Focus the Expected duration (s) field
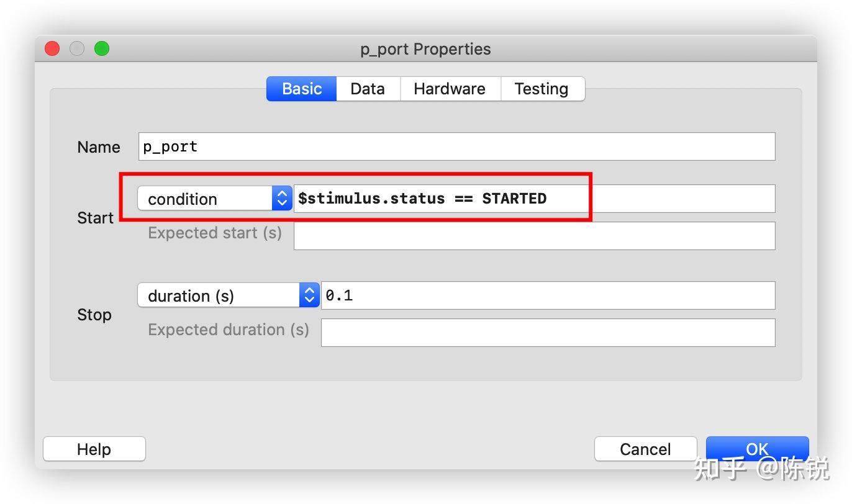The width and height of the screenshot is (852, 504). (x=548, y=333)
